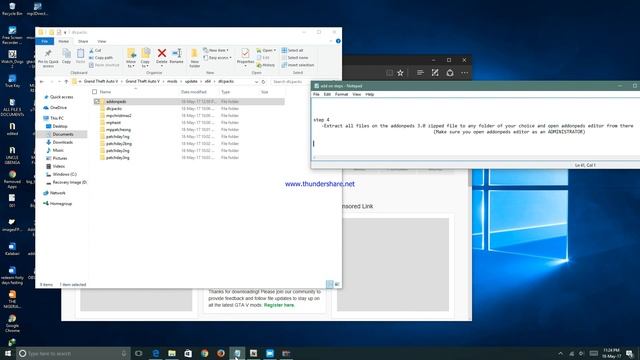This screenshot has height=360, width=640.
Task: Select Quick access in navigation pane
Action: (x=61, y=97)
